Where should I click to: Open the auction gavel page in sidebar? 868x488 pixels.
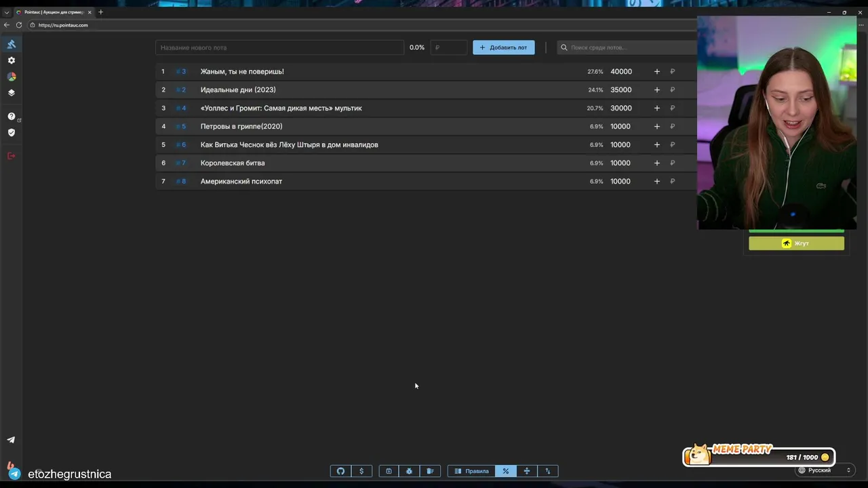point(11,44)
